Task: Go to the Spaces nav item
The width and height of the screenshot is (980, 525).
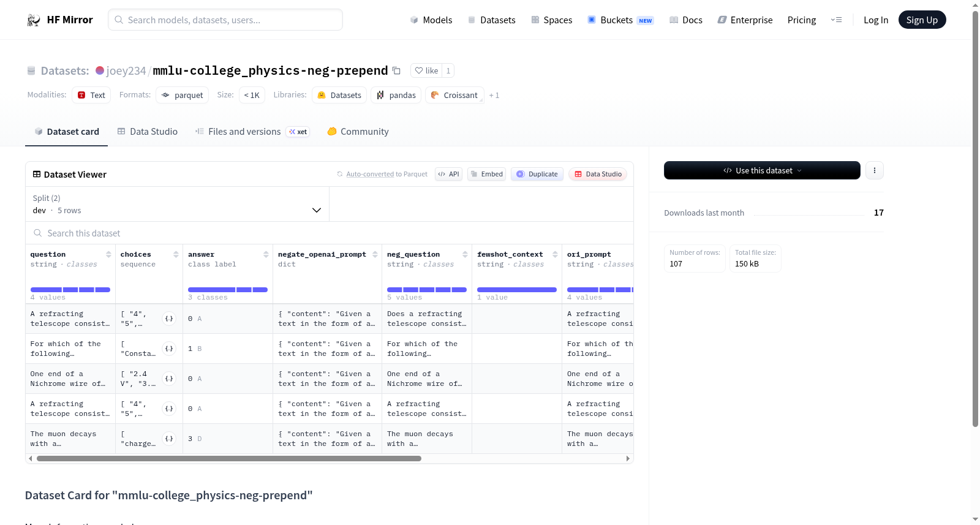Action: (x=551, y=20)
